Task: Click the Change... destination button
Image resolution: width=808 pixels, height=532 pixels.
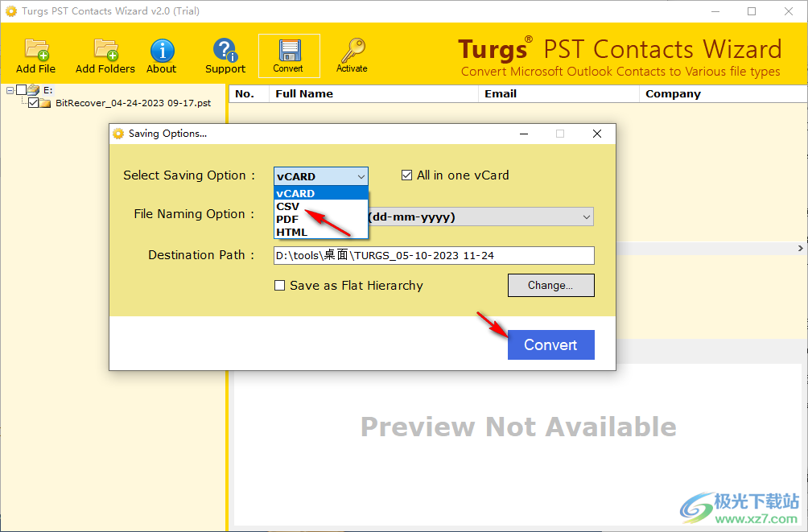Action: 550,285
